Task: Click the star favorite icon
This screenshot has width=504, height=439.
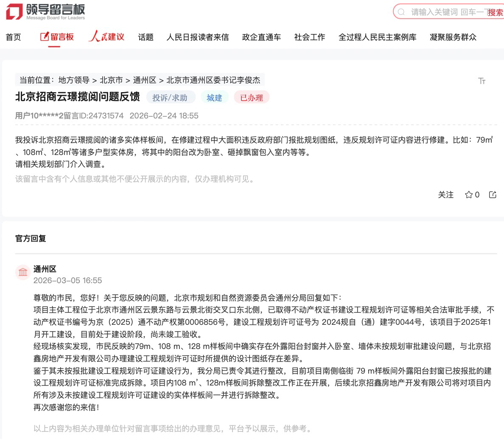Action: point(469,195)
